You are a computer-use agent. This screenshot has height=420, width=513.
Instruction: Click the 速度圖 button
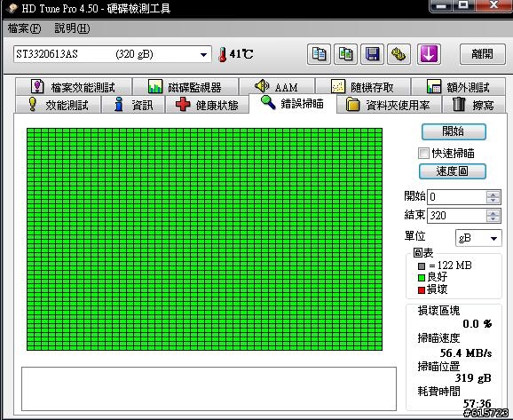click(452, 171)
